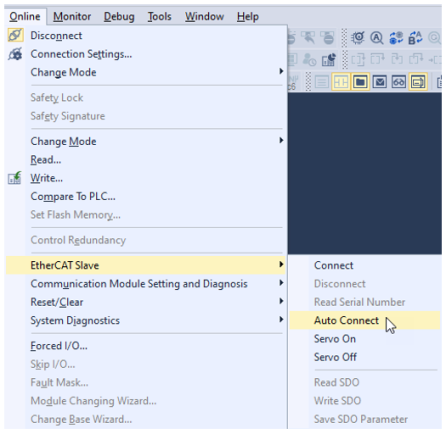446x434 pixels.
Task: Toggle the glasses watch window button
Action: 399,82
